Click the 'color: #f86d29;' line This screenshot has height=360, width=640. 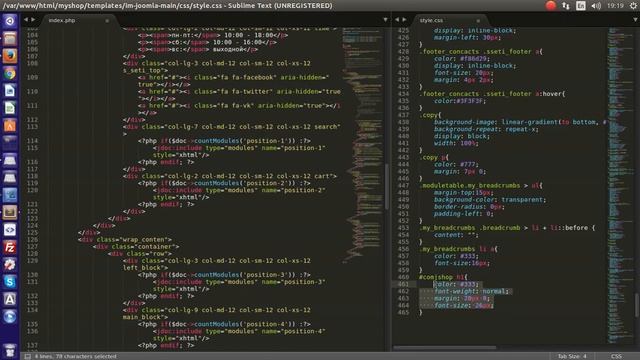click(x=462, y=59)
